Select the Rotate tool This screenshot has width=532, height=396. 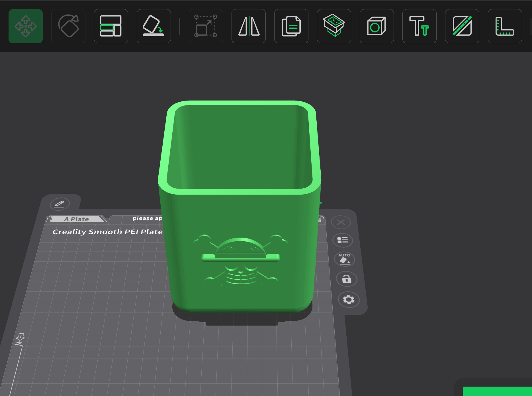68,26
